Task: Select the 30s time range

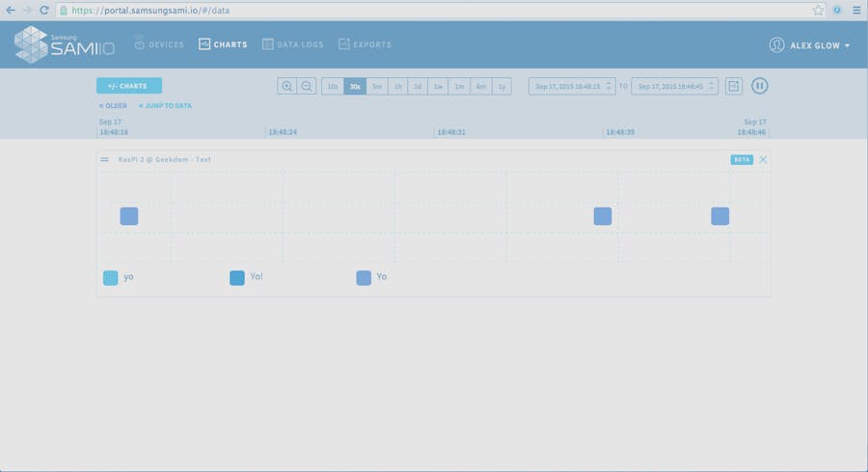Action: pyautogui.click(x=355, y=87)
